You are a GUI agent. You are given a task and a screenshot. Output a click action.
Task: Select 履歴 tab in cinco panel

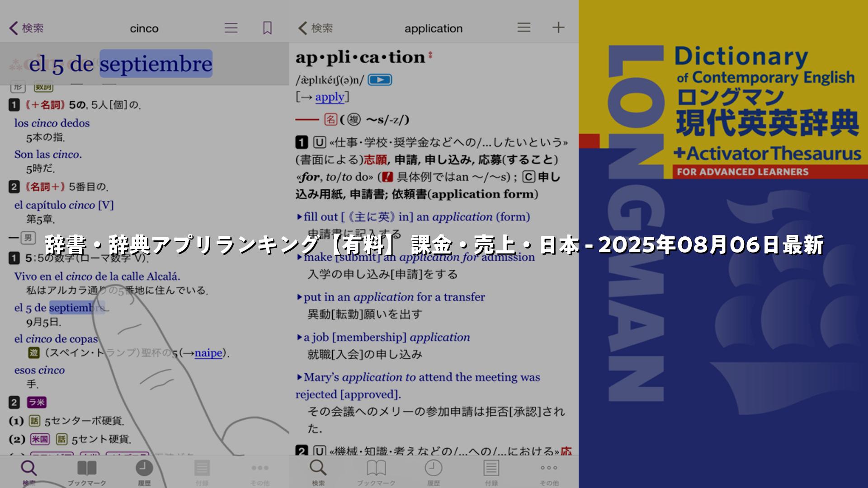click(144, 473)
